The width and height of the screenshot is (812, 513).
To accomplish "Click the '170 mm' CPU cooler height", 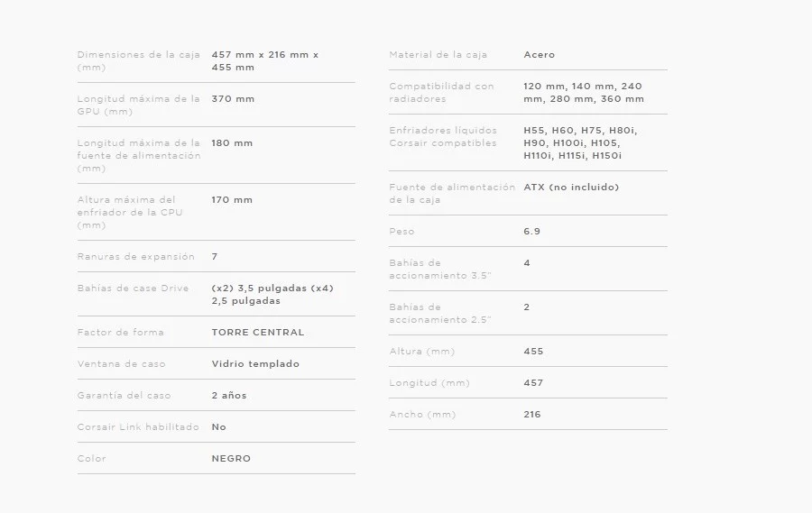I will (232, 199).
